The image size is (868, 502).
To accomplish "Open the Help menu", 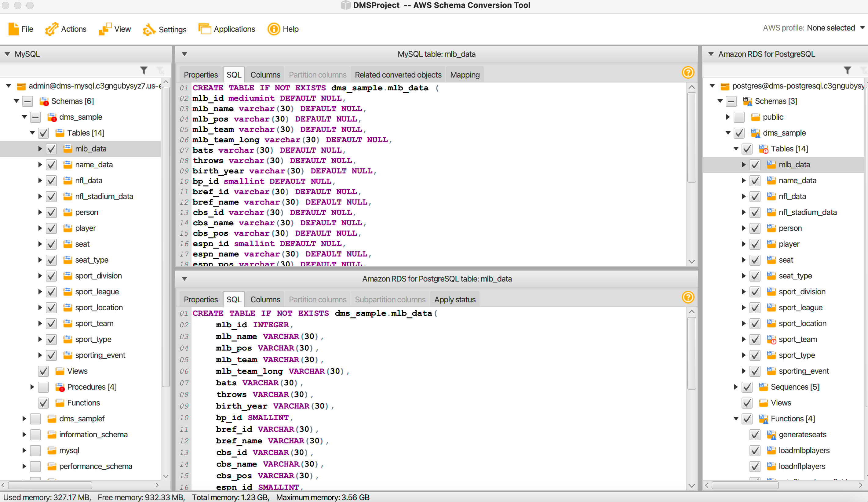I will [x=283, y=29].
